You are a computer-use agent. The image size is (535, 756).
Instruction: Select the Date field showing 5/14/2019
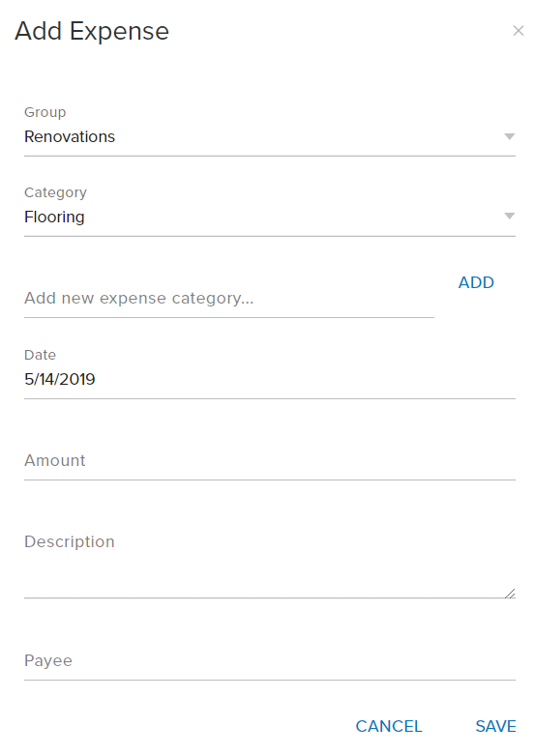(270, 379)
